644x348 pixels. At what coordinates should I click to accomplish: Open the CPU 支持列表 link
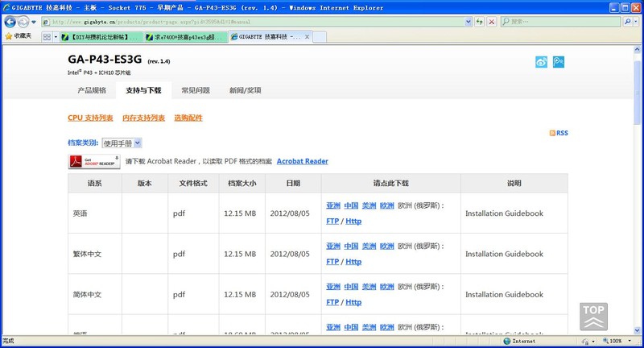[90, 118]
